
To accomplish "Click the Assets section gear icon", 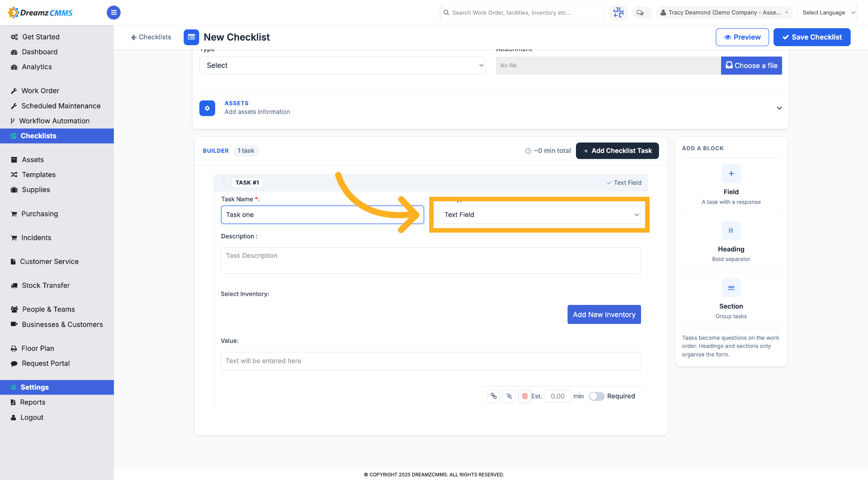I will click(207, 108).
